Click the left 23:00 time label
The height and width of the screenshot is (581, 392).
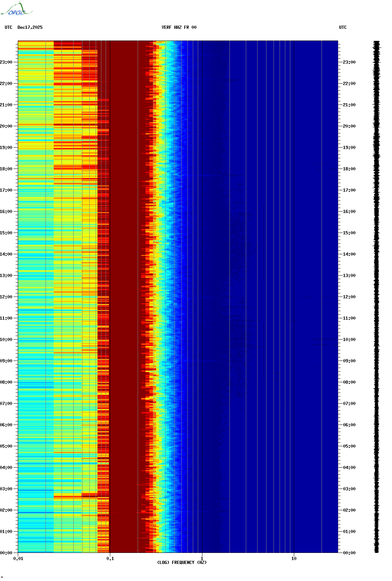[x=6, y=62]
